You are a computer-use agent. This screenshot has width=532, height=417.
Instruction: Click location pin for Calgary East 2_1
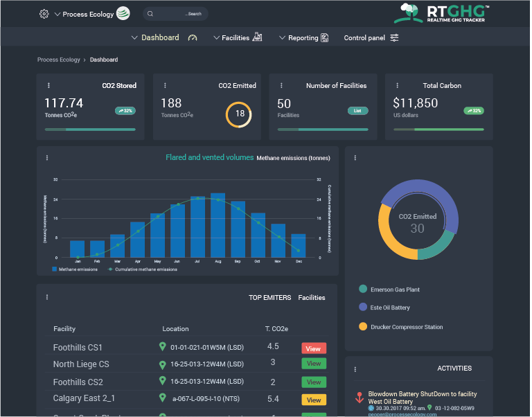pos(163,398)
